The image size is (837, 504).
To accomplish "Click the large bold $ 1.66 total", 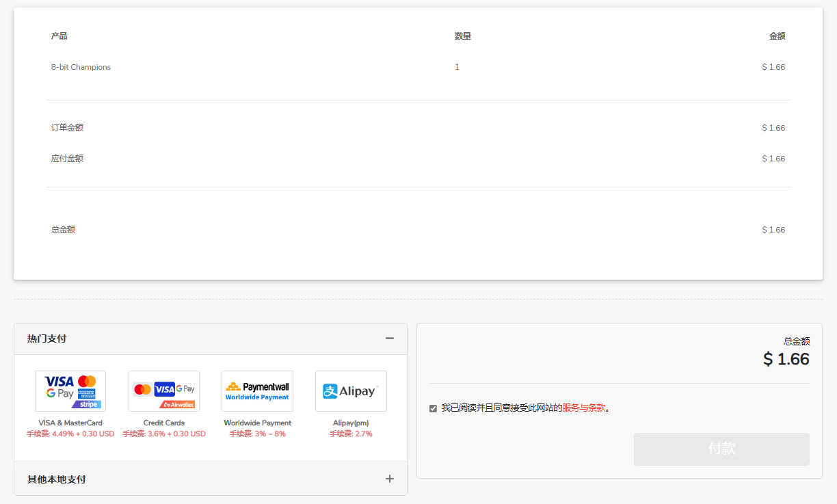I will [x=786, y=359].
